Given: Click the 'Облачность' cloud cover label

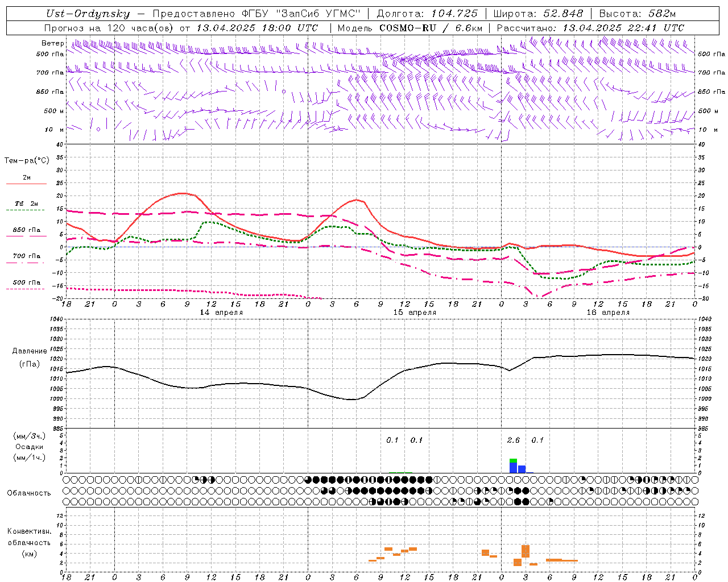Looking at the screenshot, I should click(x=29, y=493).
